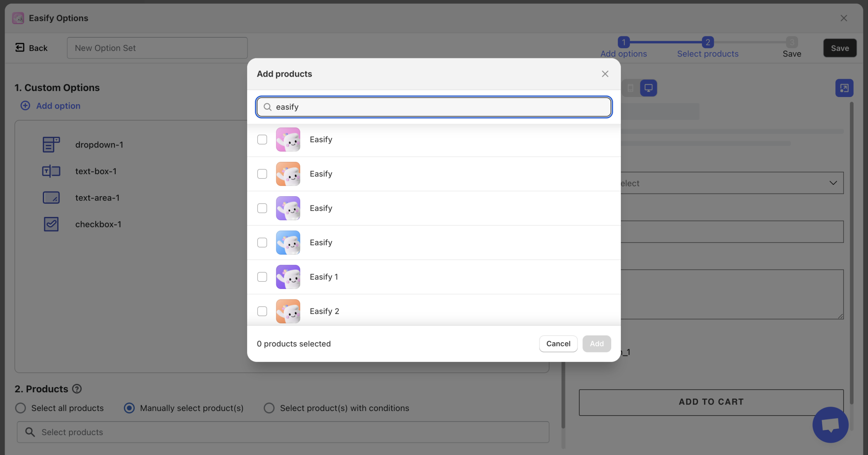Click the Easify Options app logo

pyautogui.click(x=18, y=18)
